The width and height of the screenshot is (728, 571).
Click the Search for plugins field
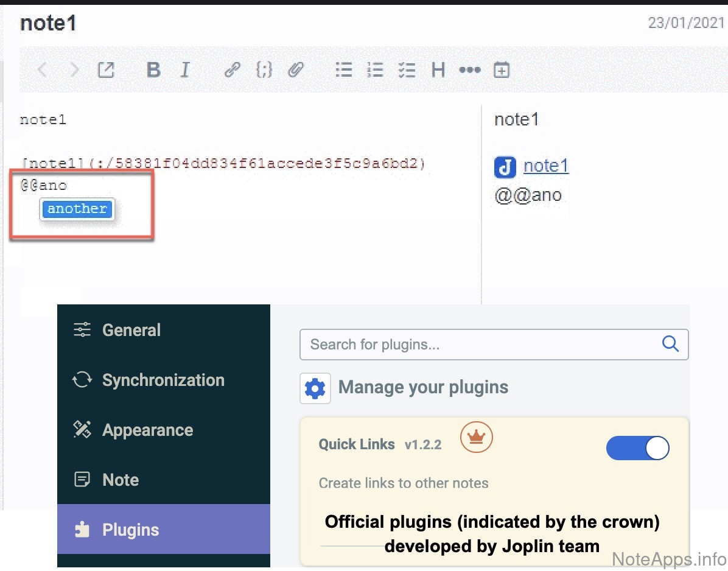pyautogui.click(x=481, y=345)
